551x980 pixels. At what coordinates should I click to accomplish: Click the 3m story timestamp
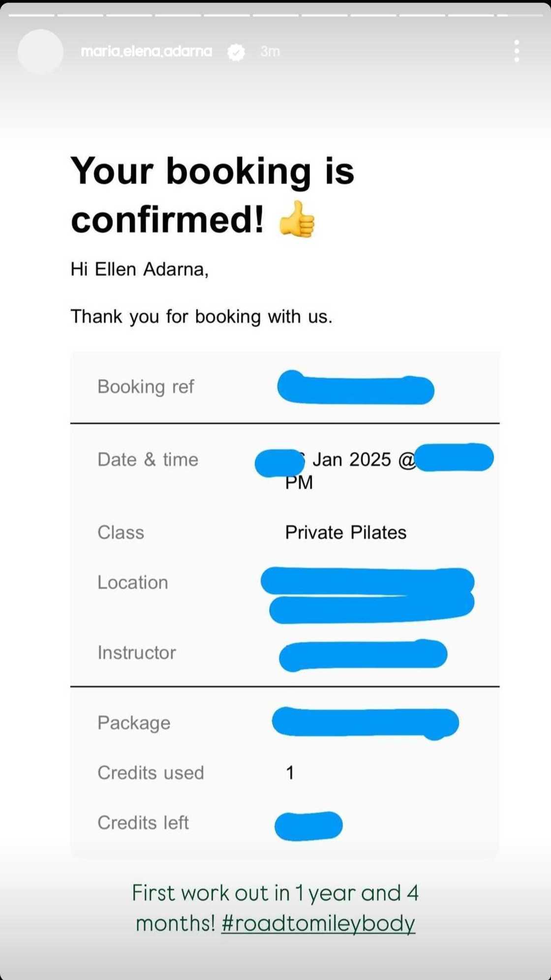(270, 51)
